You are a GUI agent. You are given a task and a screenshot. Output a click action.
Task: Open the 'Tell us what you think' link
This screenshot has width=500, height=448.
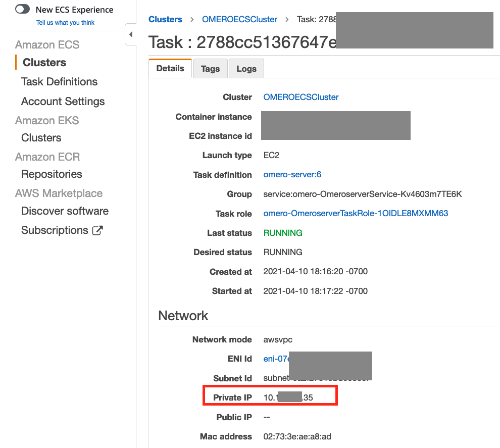(x=65, y=23)
